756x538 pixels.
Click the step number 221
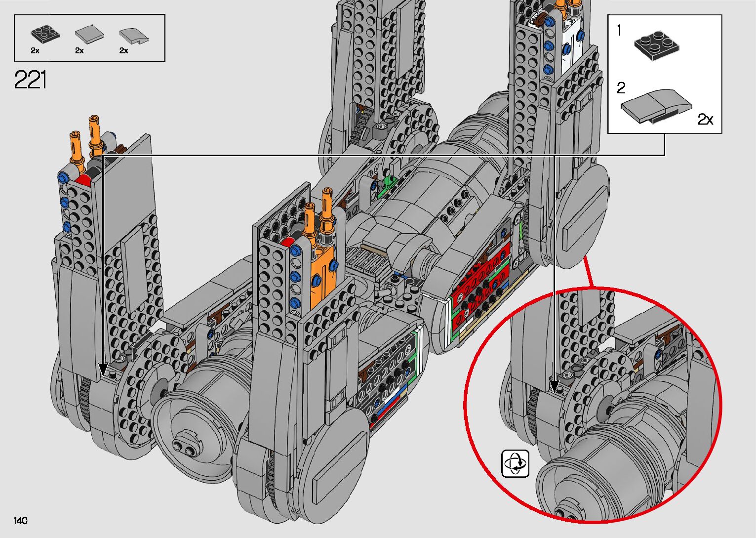coord(31,80)
